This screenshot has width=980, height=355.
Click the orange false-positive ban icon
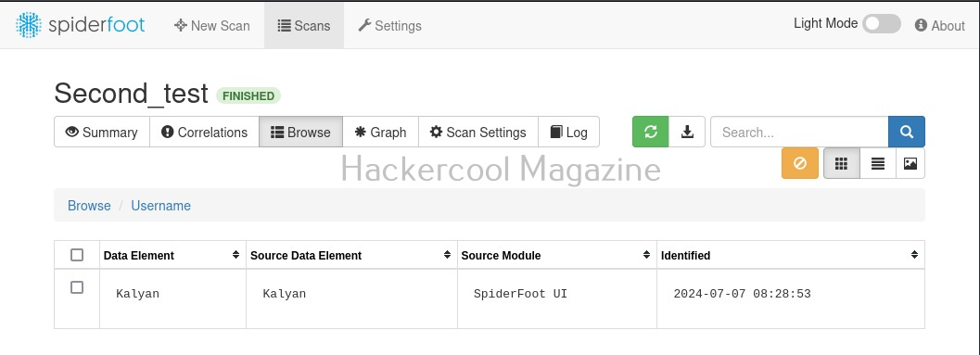[800, 164]
